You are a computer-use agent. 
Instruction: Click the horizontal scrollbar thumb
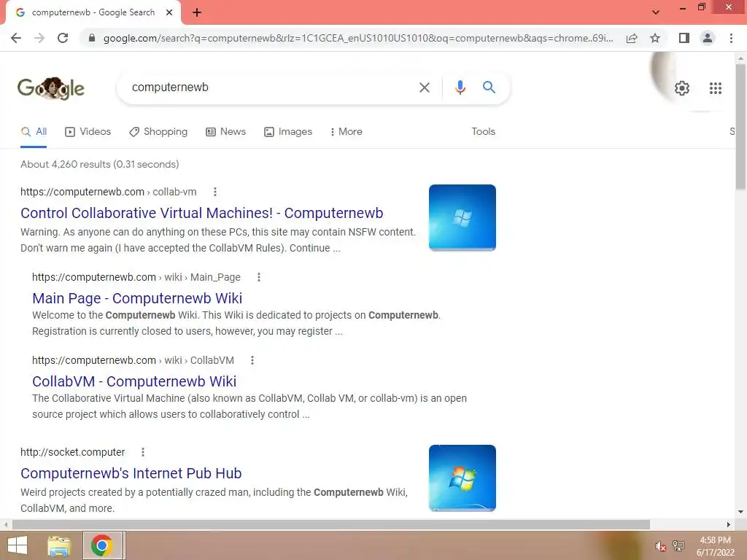pos(331,524)
